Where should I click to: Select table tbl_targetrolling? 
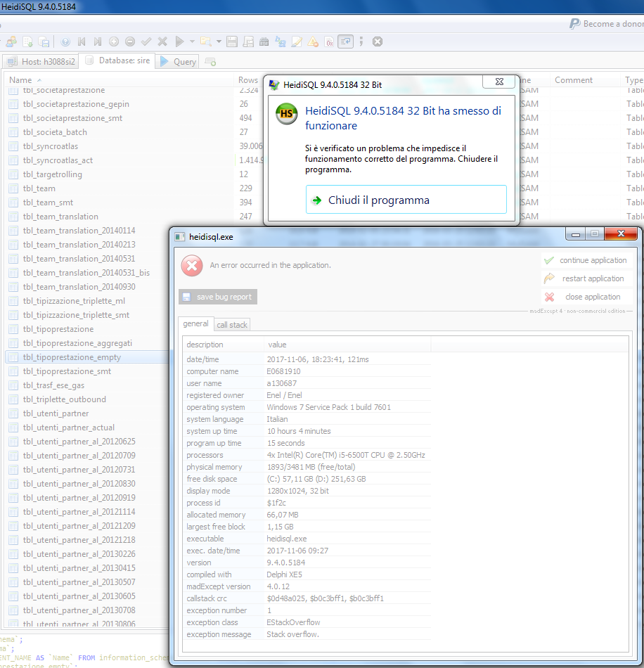tap(53, 174)
